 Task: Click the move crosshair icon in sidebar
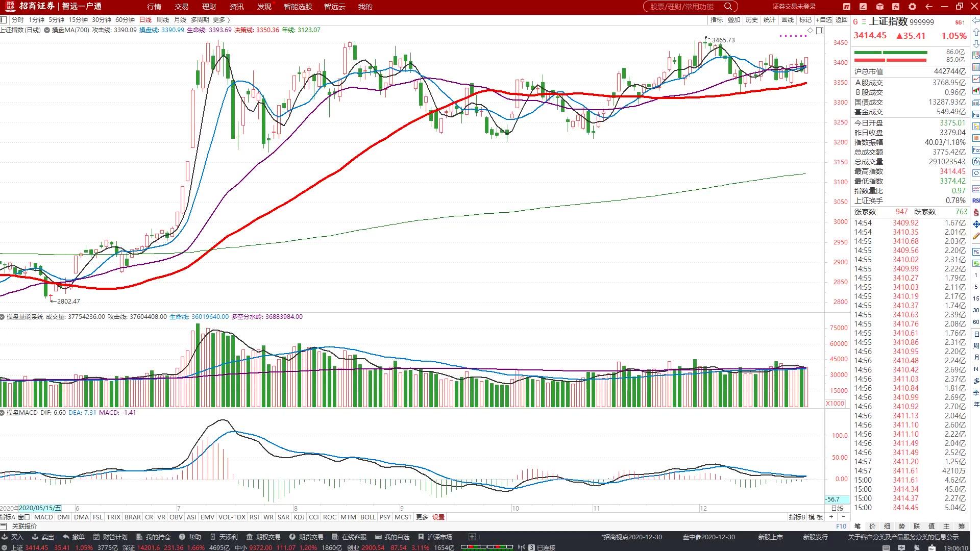point(976,224)
